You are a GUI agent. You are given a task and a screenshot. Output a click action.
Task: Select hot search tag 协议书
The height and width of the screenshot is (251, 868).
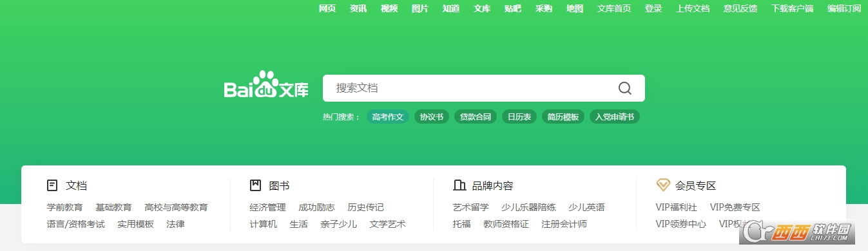tap(432, 117)
